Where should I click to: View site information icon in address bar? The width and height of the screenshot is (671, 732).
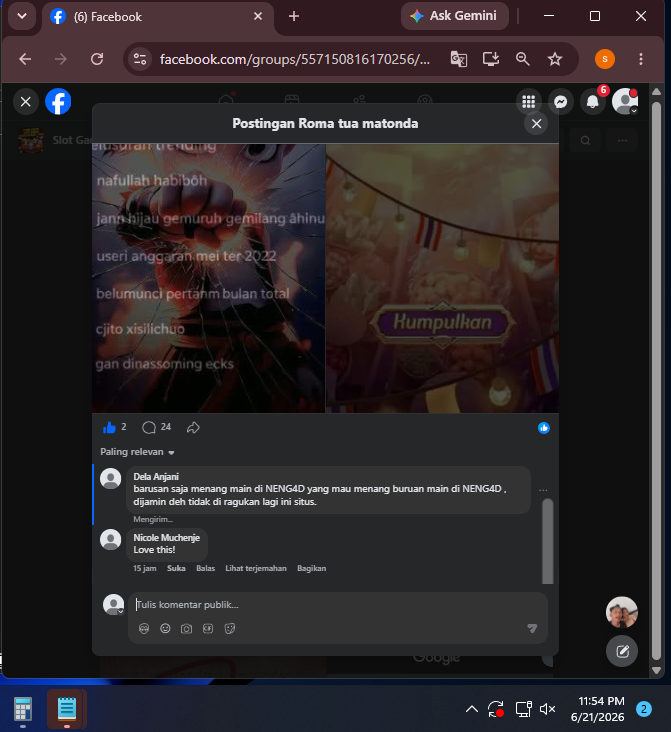point(140,59)
